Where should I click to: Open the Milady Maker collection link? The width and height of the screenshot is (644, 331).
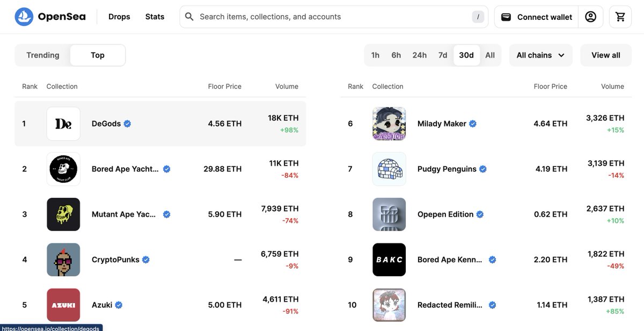point(442,124)
